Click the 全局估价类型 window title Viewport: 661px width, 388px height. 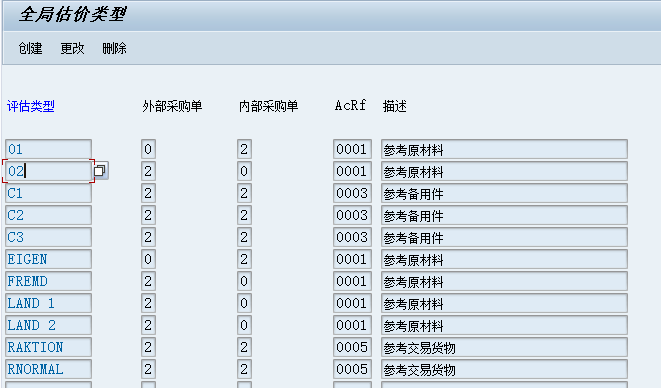click(73, 14)
